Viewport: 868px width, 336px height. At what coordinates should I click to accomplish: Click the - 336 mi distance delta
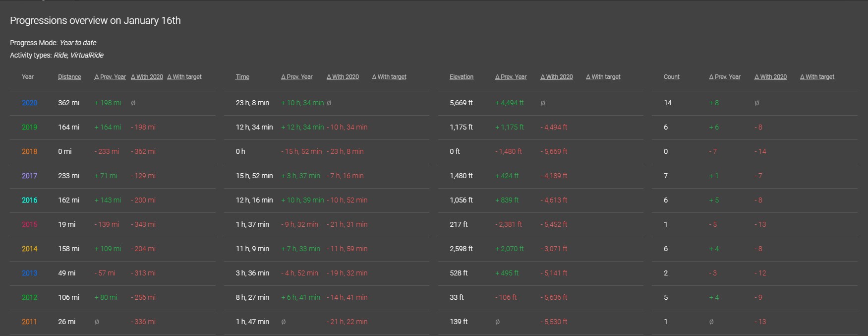[x=143, y=322]
